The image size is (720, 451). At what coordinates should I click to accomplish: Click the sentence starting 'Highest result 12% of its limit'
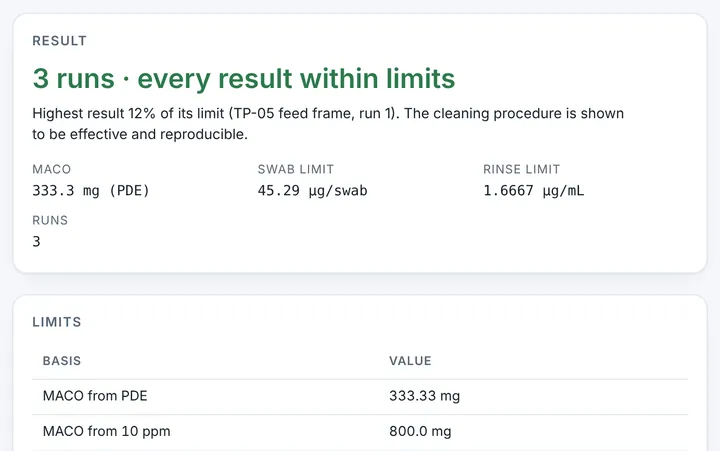point(328,124)
